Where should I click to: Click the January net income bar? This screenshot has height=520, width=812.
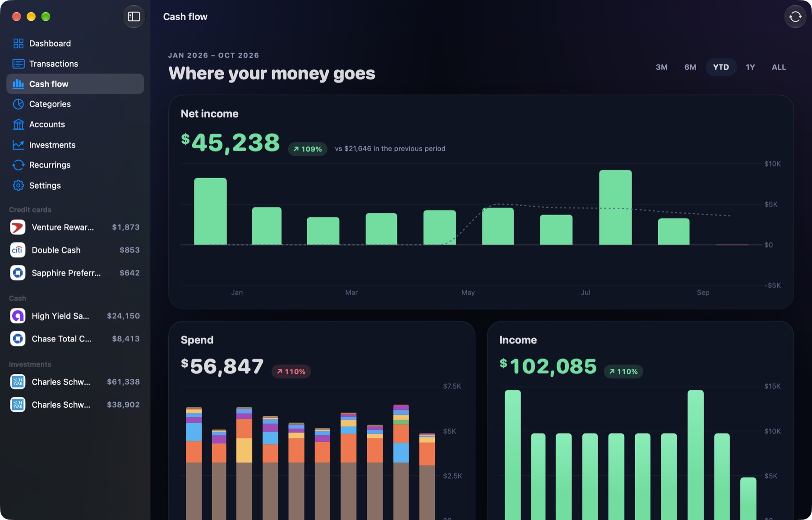coord(210,212)
